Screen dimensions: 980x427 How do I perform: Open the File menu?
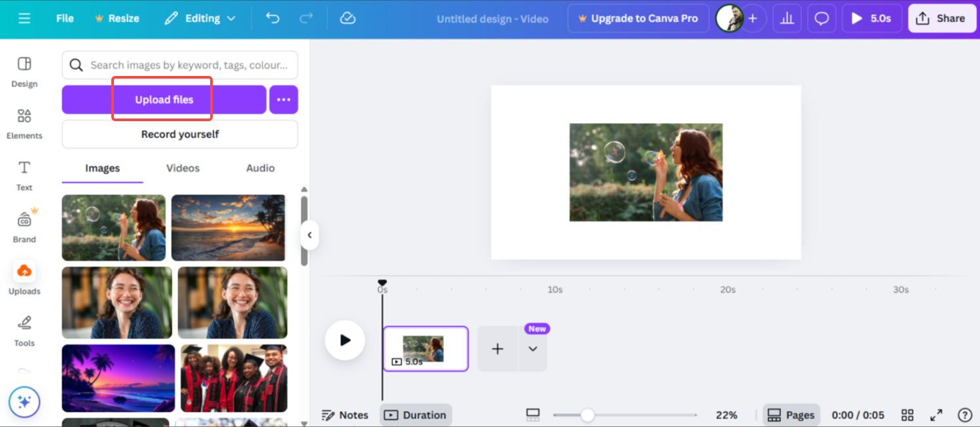(64, 18)
